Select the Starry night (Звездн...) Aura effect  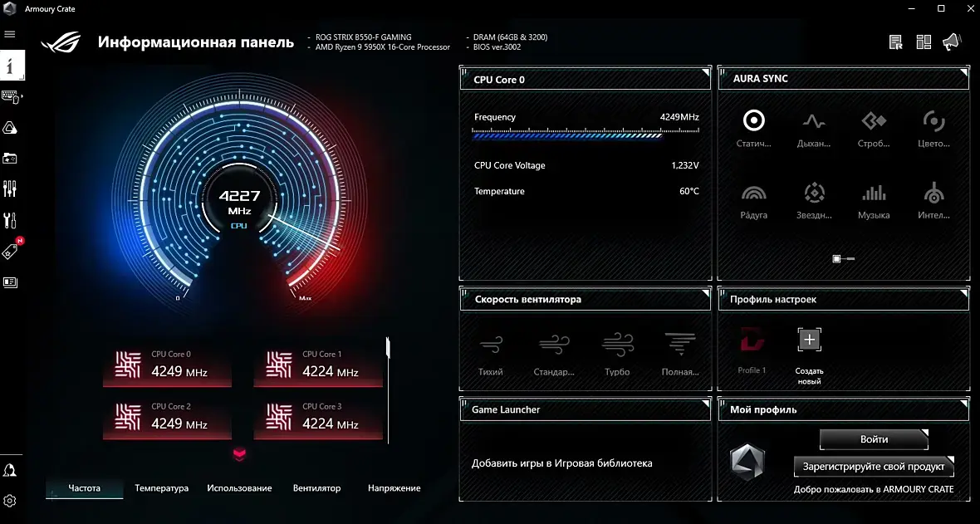(815, 201)
